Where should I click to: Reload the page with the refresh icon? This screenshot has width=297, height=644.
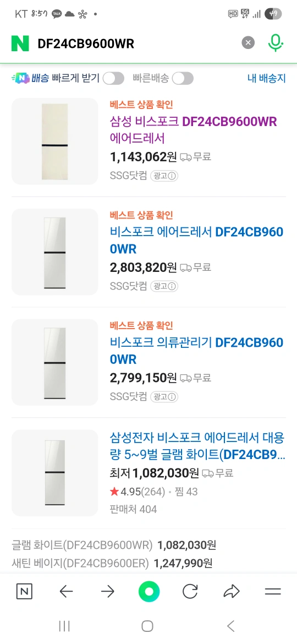tap(190, 591)
